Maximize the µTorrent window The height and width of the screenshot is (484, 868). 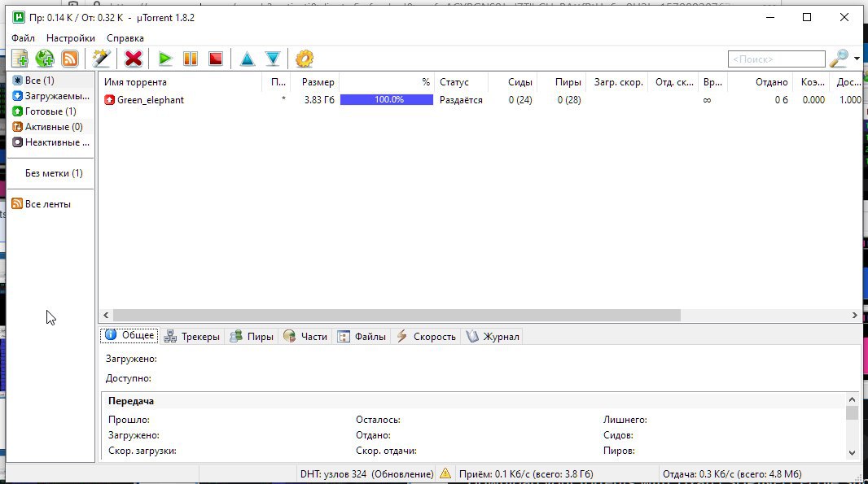pos(807,17)
